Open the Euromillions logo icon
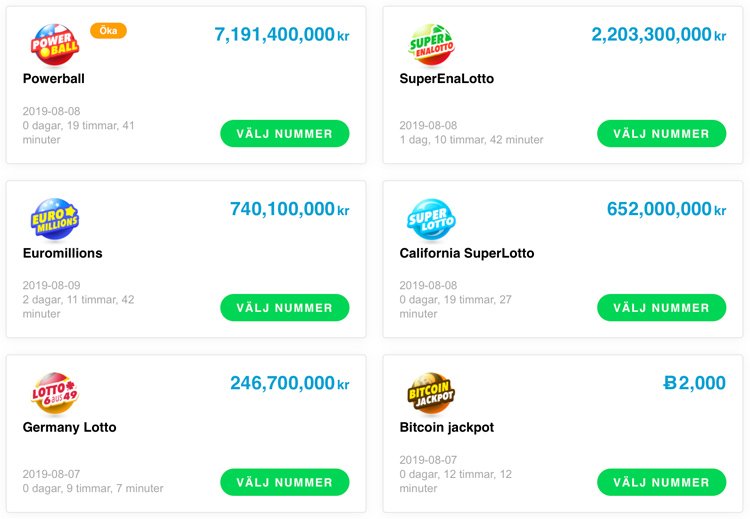The width and height of the screenshot is (750, 519). (55, 220)
